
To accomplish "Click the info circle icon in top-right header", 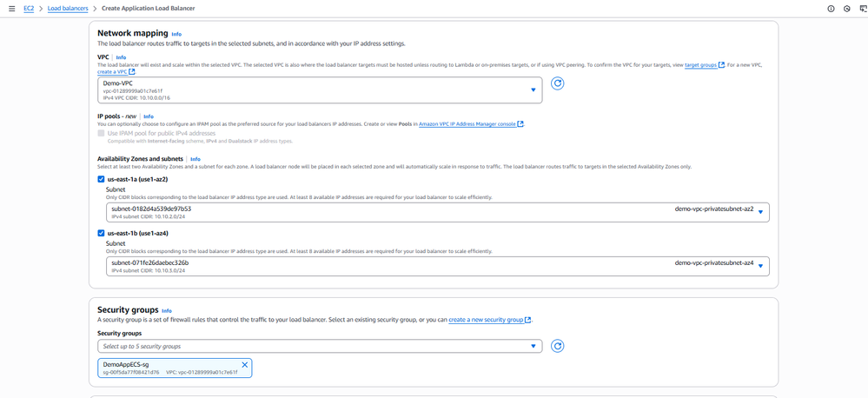I will (x=832, y=8).
